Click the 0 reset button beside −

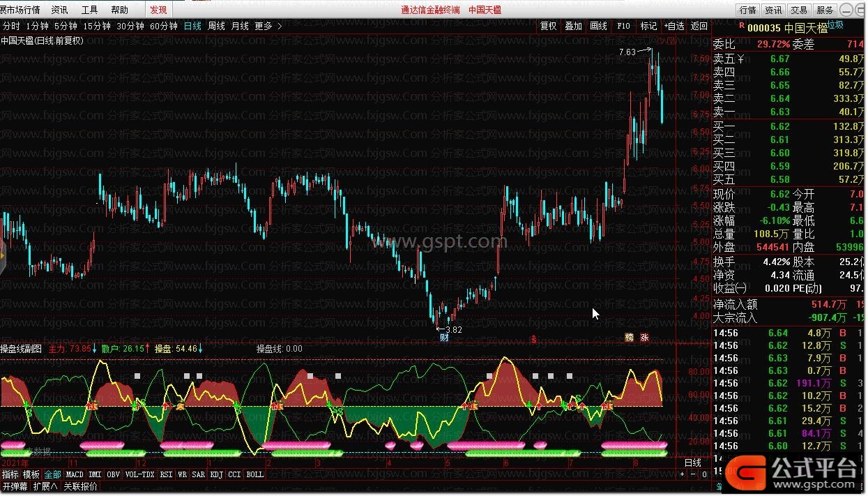704,475
